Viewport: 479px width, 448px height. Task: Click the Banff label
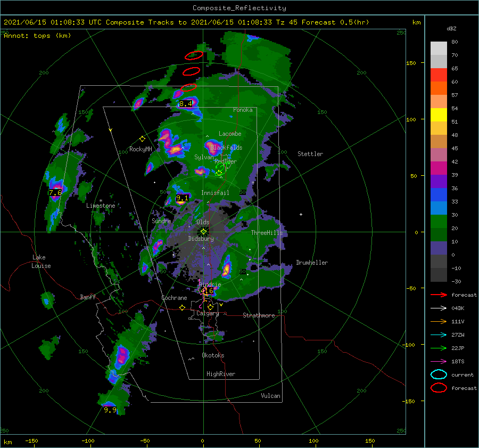pos(88,297)
